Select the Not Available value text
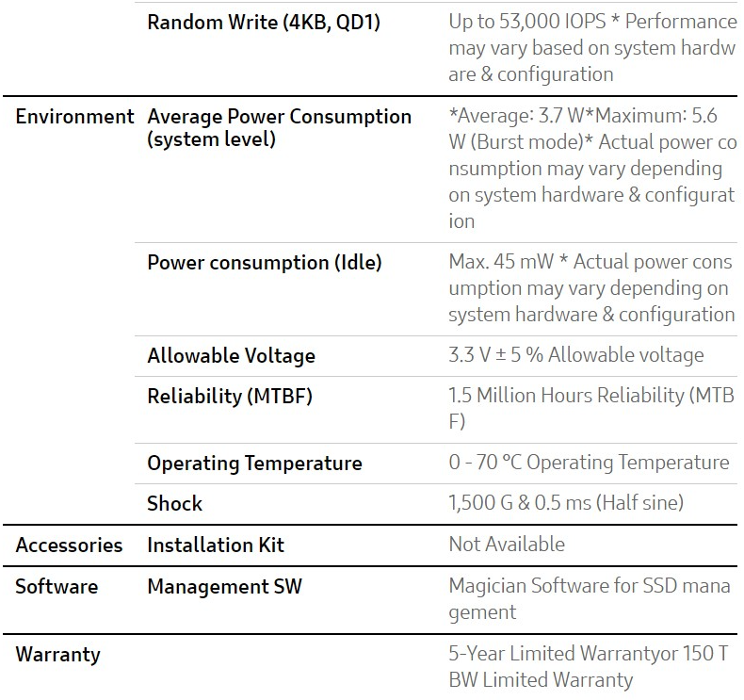Viewport: 744px width, 700px height. [507, 545]
